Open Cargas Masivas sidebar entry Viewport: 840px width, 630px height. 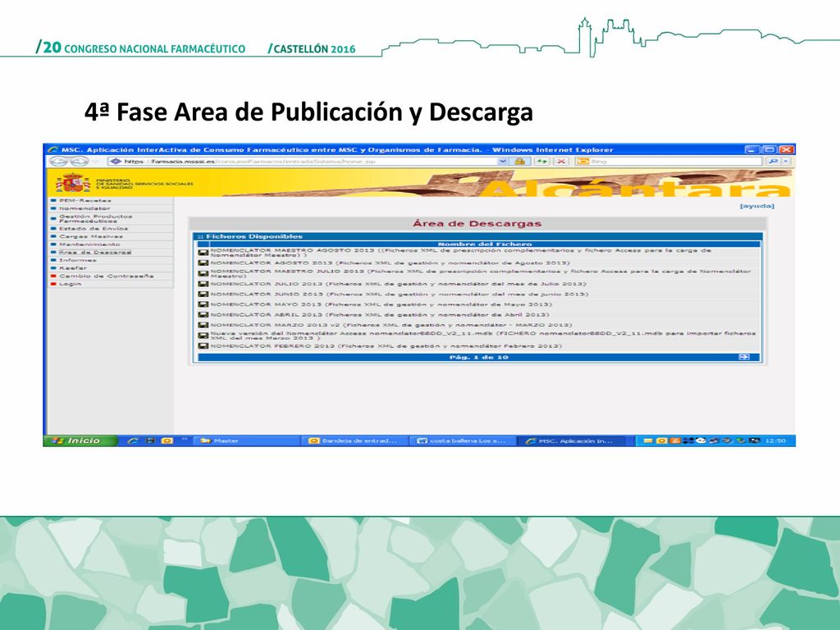click(90, 236)
